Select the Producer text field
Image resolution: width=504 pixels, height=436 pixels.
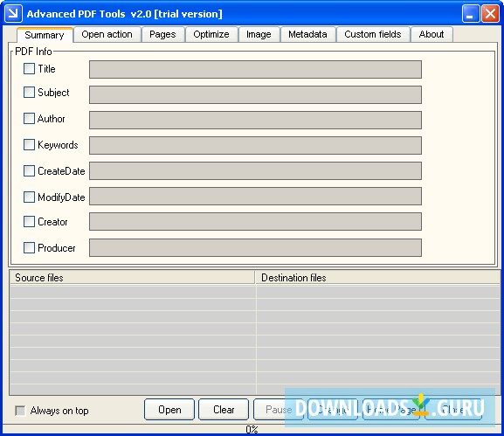pos(255,247)
